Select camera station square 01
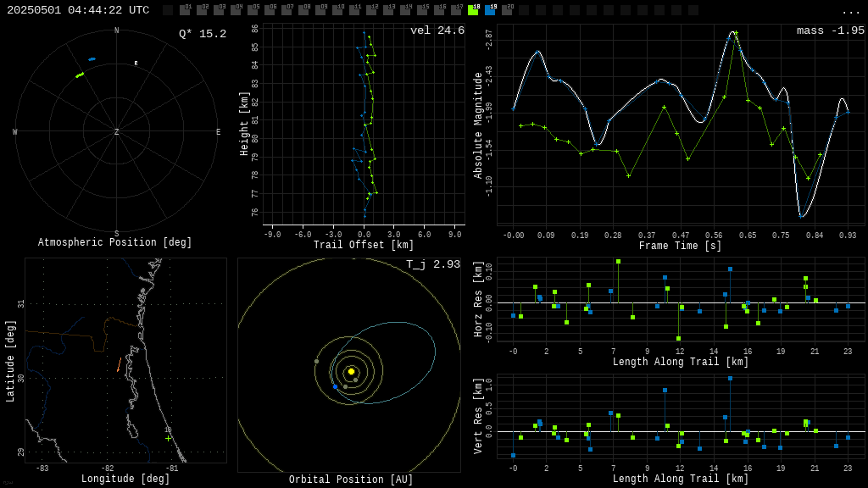868x488 pixels. coord(185,10)
